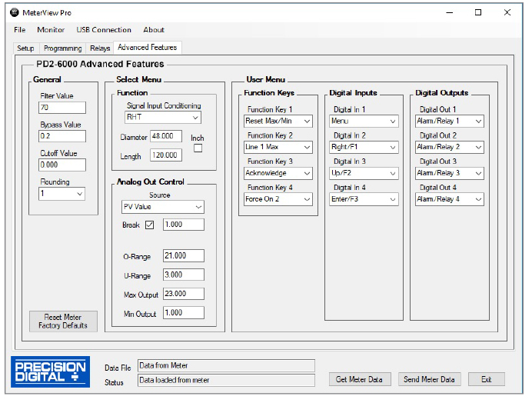The height and width of the screenshot is (403, 532).
Task: Click the Filter Value input field
Action: point(62,108)
